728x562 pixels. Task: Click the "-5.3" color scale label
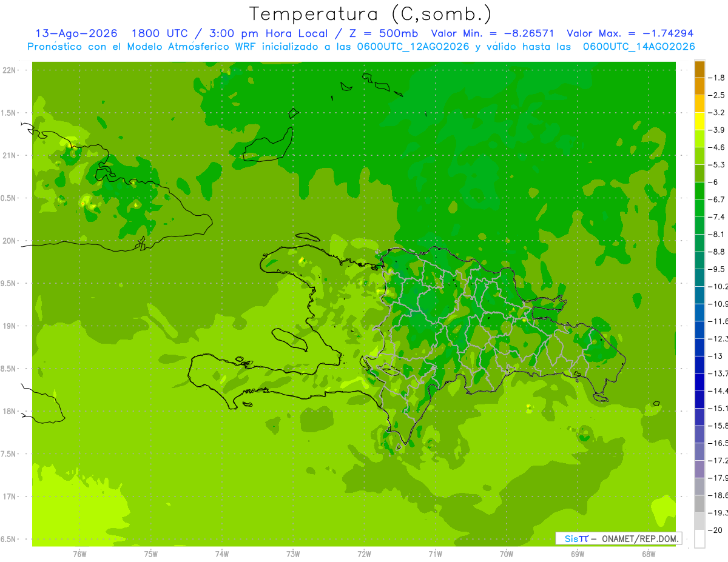717,164
